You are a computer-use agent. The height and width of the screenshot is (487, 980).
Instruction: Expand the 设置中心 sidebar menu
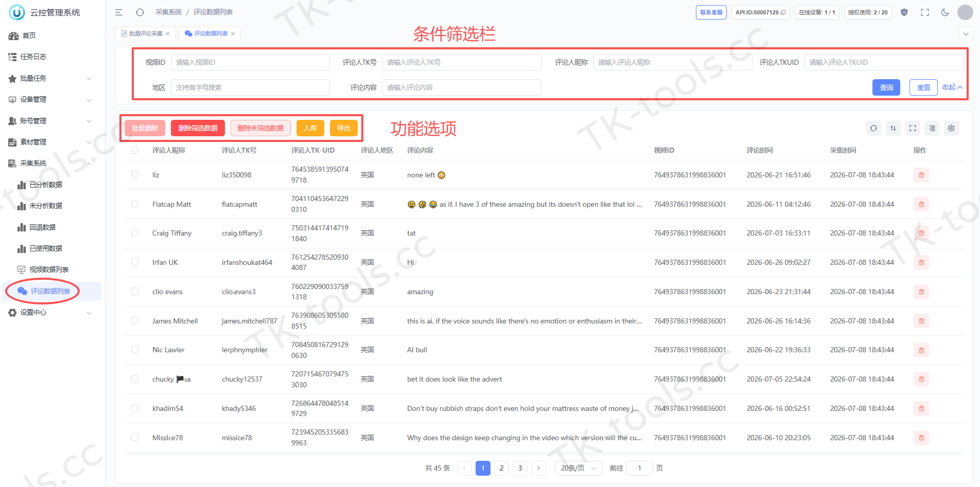[50, 313]
